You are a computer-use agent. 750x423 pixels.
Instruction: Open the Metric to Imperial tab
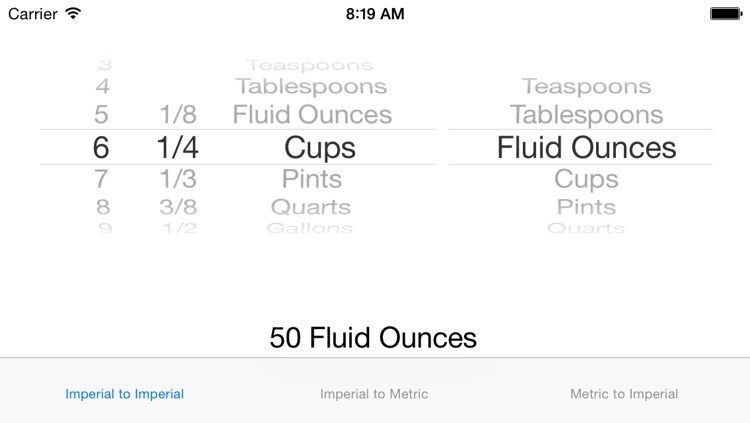(624, 394)
